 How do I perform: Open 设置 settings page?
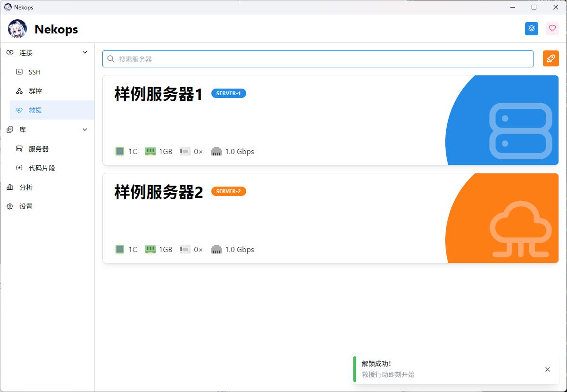point(26,207)
